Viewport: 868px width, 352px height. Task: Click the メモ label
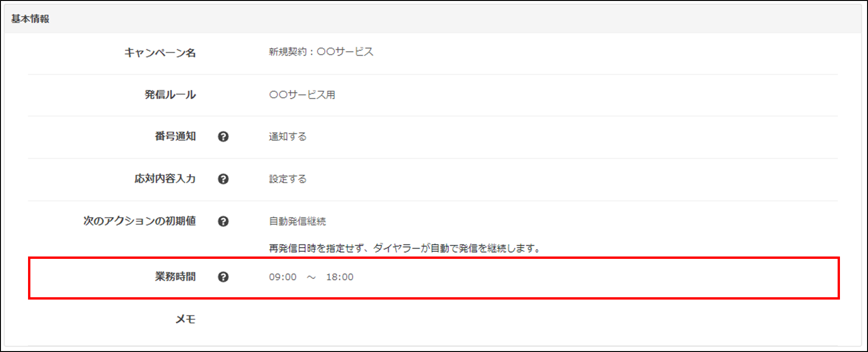pos(185,319)
